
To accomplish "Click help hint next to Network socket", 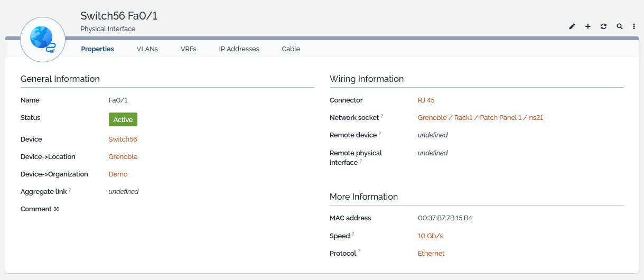I will click(x=382, y=116).
